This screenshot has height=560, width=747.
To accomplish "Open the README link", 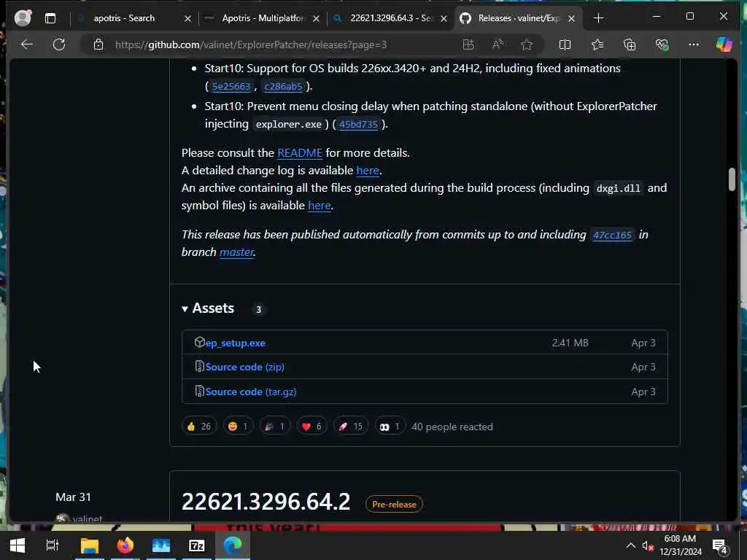I will click(x=300, y=153).
